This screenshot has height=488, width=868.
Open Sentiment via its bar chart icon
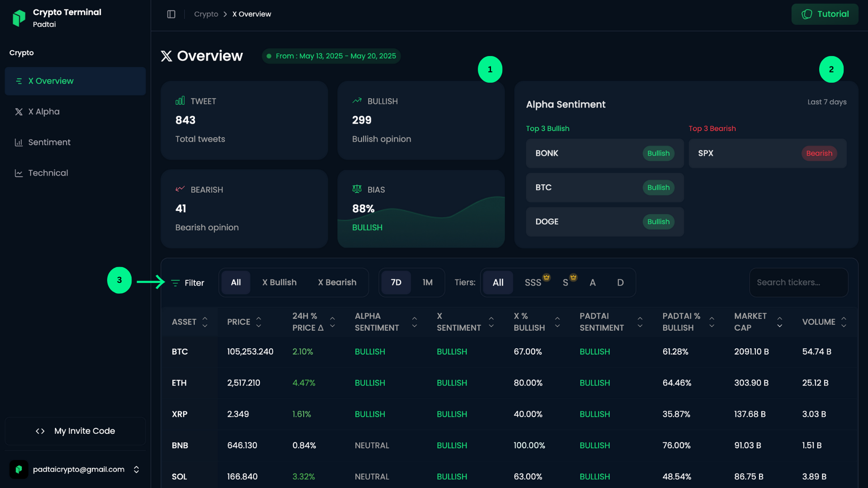[x=19, y=142]
